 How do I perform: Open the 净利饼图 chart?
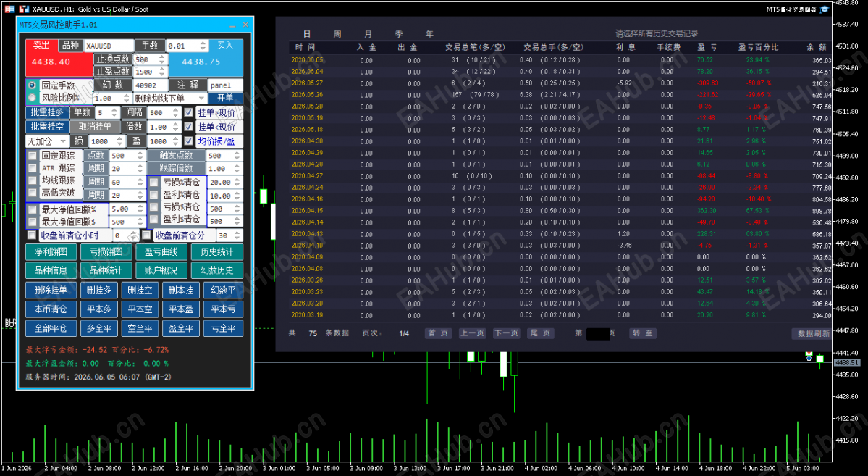point(51,252)
